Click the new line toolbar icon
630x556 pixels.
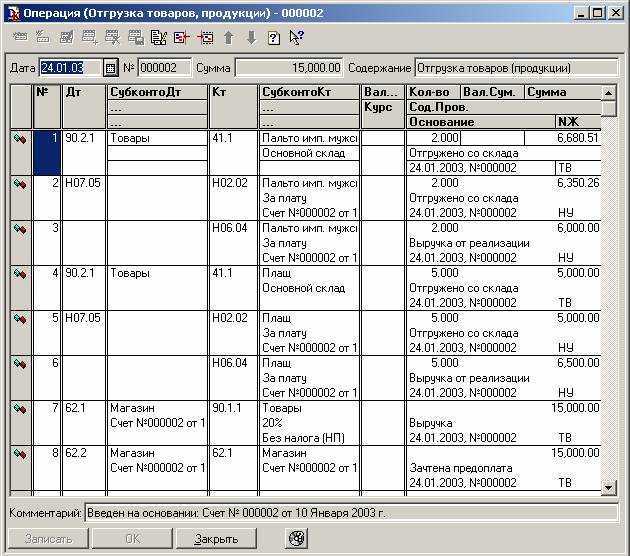pyautogui.click(x=20, y=37)
